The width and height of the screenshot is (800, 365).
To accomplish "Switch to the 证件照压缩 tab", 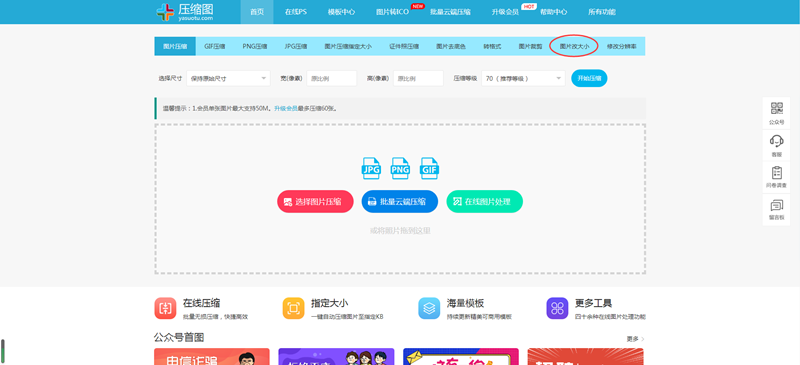I will coord(404,46).
